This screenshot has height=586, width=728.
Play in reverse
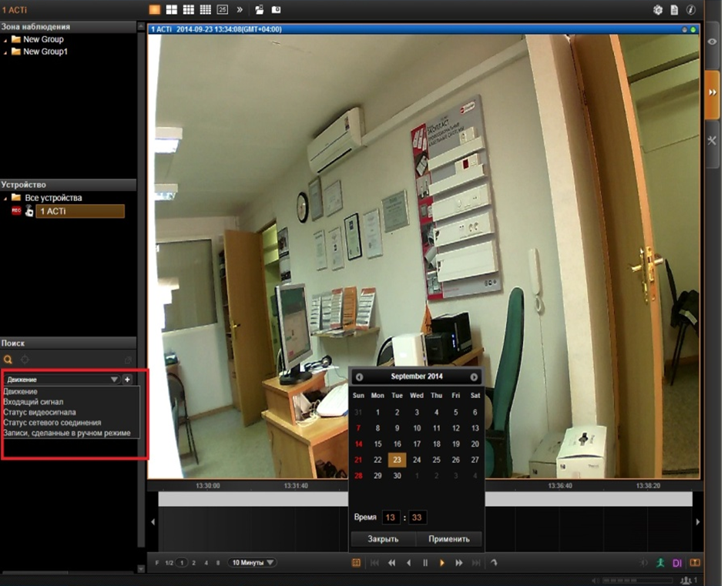pyautogui.click(x=408, y=563)
